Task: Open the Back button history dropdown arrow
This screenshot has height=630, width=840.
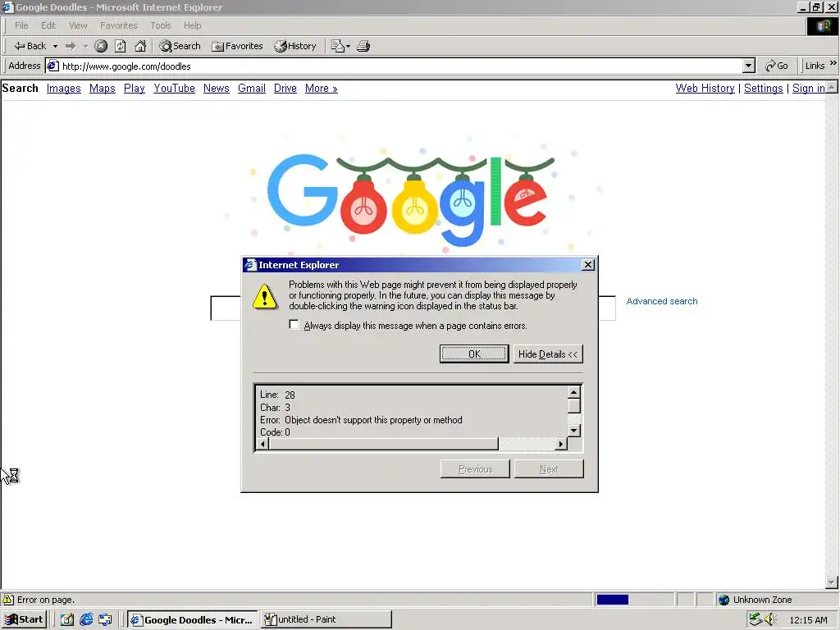Action: [55, 46]
